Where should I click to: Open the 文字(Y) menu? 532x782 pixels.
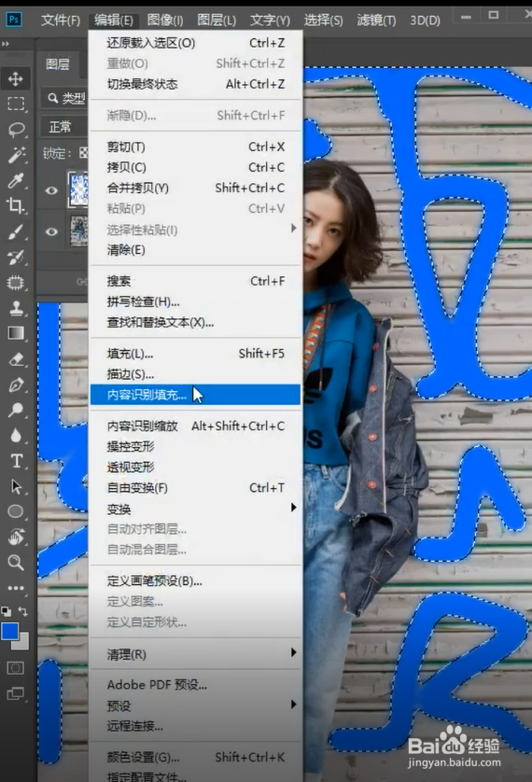tap(270, 20)
